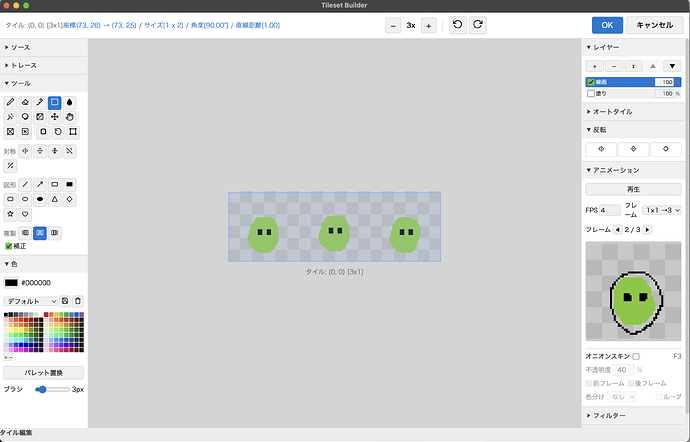This screenshot has height=442, width=690.
Task: Select the third 複製 duplicate mode
Action: (x=55, y=233)
